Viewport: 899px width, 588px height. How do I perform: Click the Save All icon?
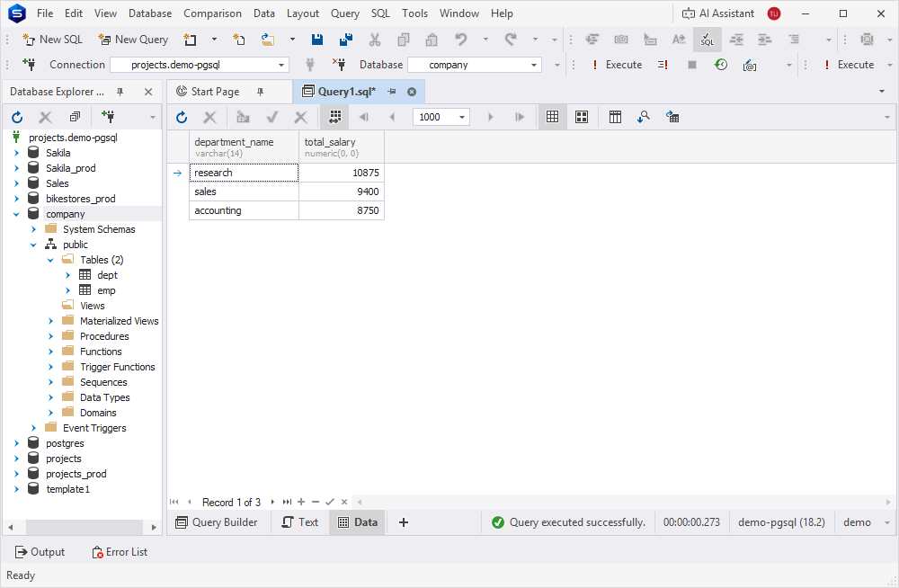click(346, 40)
